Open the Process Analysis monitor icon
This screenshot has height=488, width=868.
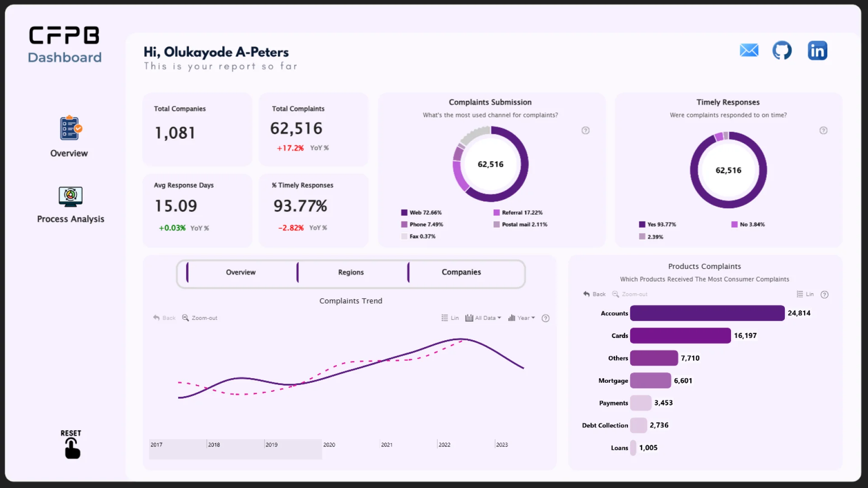tap(71, 197)
